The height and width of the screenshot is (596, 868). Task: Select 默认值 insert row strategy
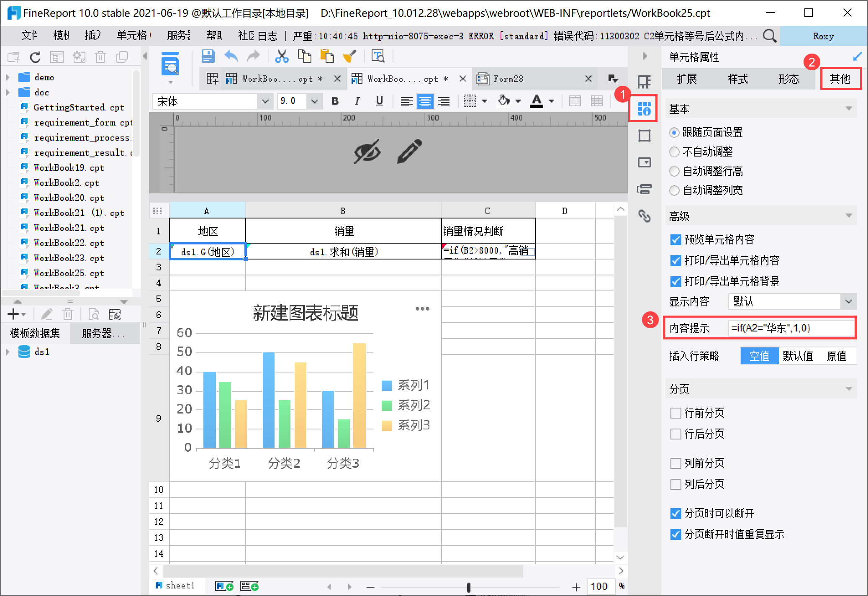click(797, 356)
